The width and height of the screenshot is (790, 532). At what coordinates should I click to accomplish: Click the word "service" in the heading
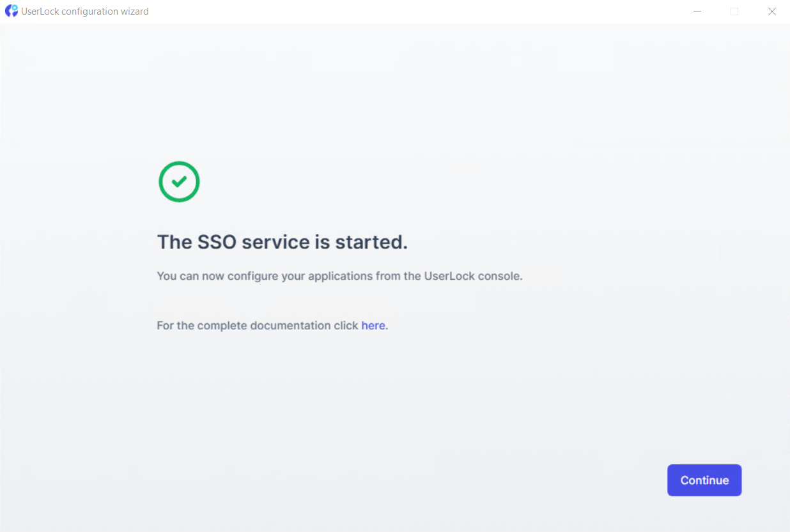coord(275,243)
